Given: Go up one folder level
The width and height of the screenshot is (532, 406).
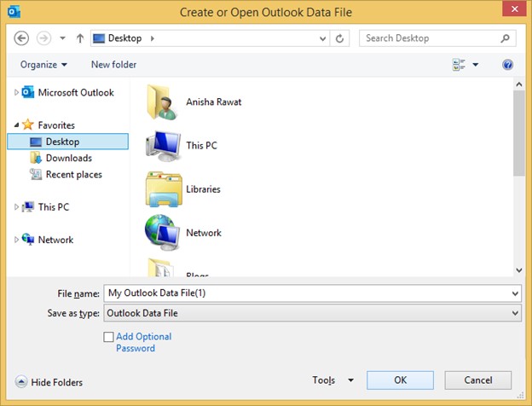Looking at the screenshot, I should (x=80, y=38).
